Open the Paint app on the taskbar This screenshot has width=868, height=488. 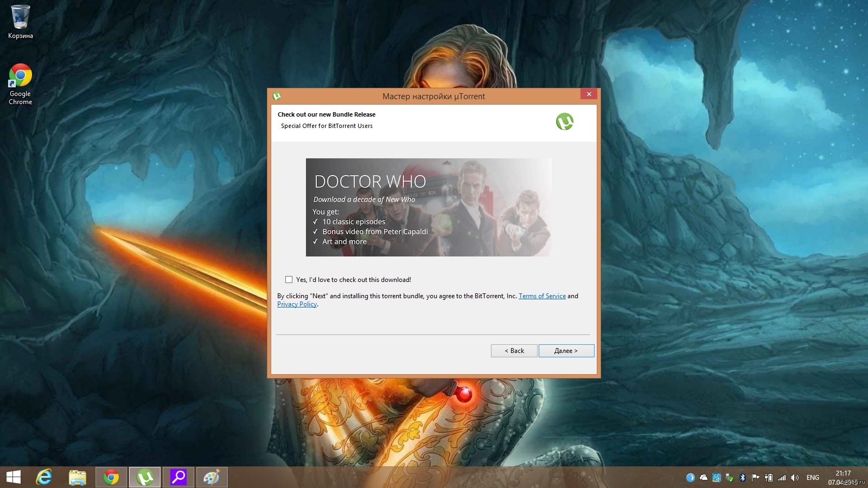(x=212, y=477)
